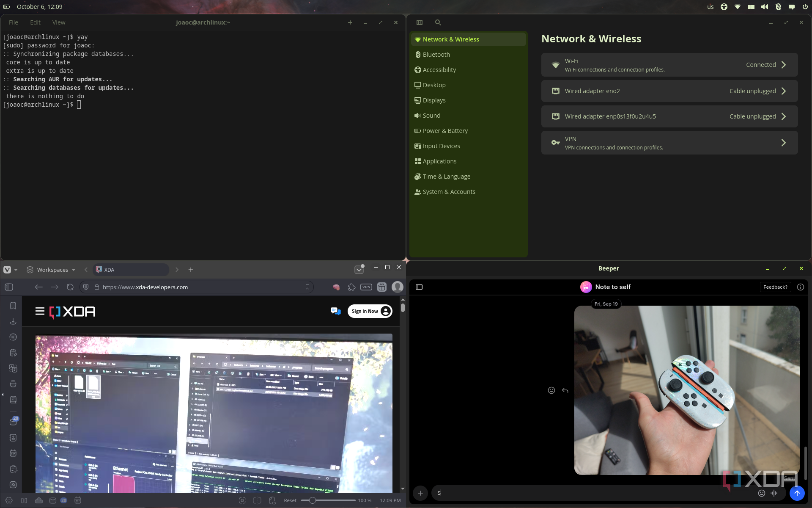Select the XDA browser tab
This screenshot has height=508, width=812.
coord(131,270)
